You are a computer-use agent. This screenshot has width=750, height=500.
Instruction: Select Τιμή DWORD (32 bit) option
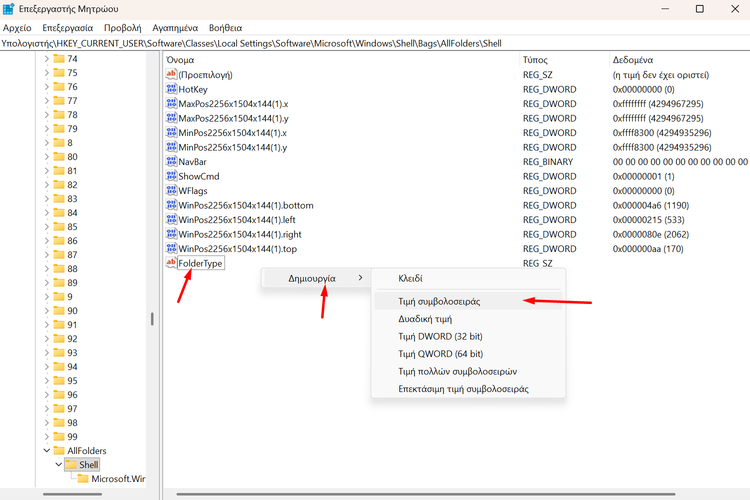coord(440,335)
